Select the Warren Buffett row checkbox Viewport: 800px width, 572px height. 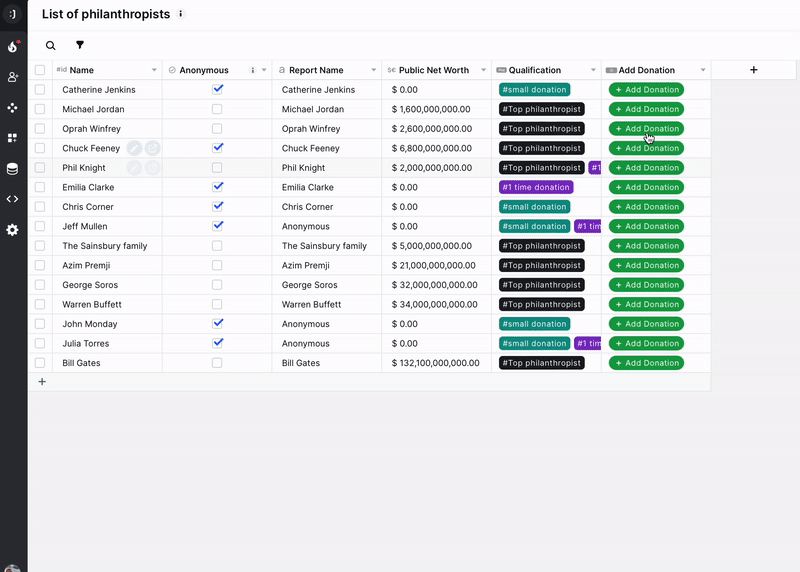click(x=40, y=305)
